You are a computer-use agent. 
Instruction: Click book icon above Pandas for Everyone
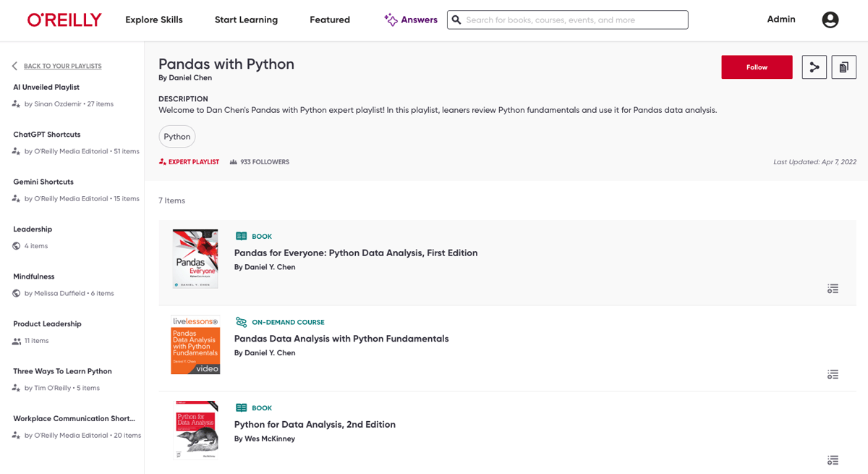242,237
